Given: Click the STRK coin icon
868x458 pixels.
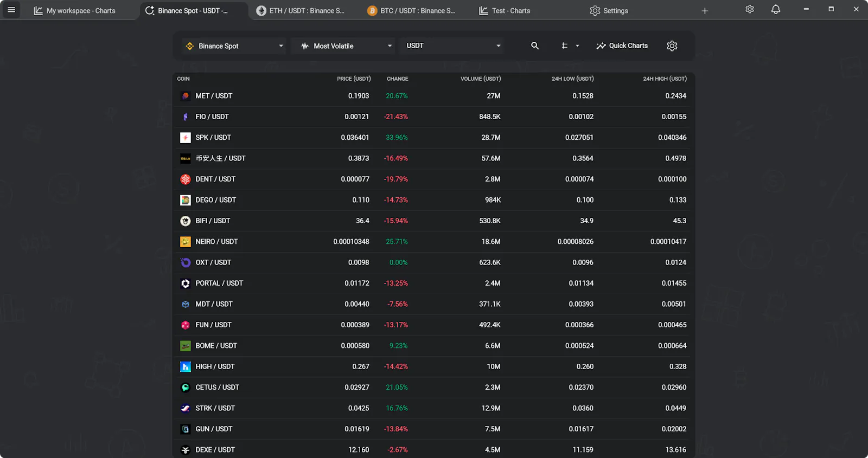Looking at the screenshot, I should 186,408.
